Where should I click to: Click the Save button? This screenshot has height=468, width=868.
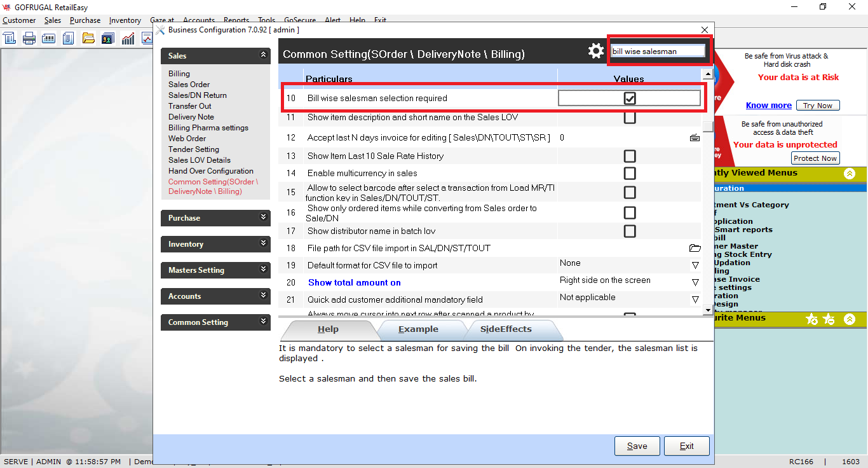click(637, 446)
